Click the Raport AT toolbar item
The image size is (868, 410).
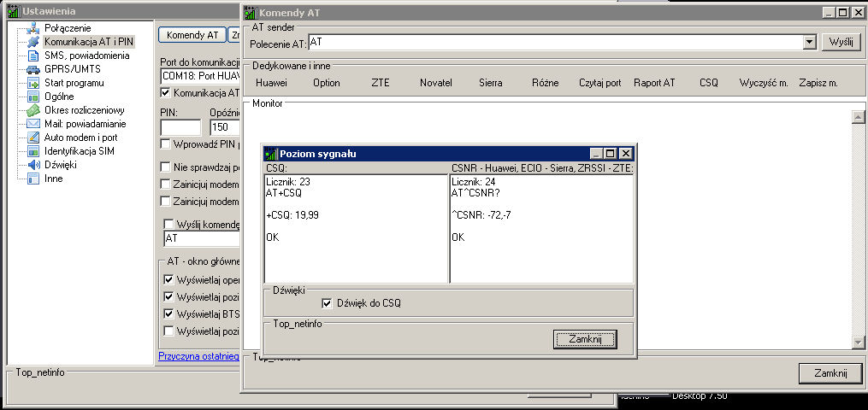tap(654, 83)
